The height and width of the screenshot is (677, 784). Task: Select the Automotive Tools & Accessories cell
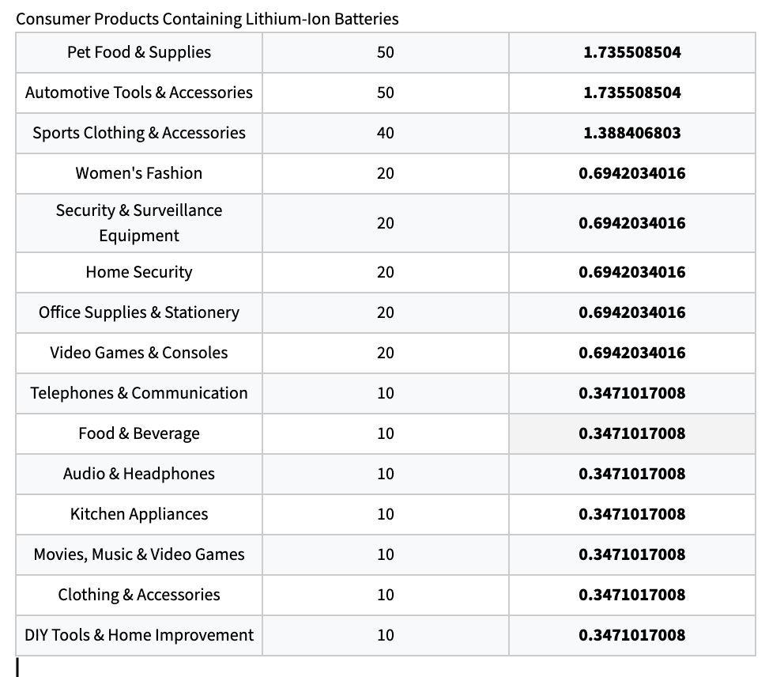pyautogui.click(x=139, y=93)
